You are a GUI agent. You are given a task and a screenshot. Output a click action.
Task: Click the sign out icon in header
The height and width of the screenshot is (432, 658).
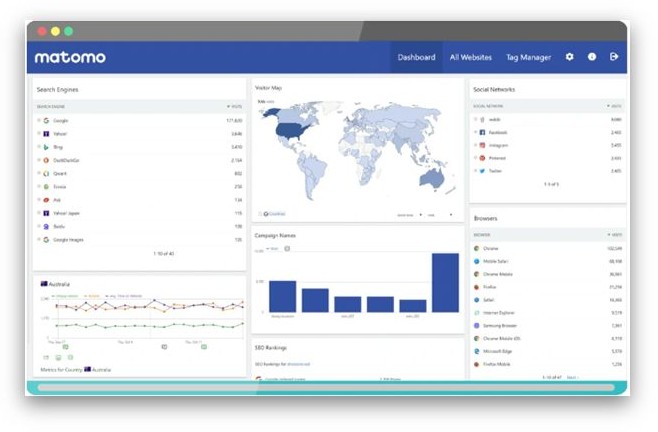(x=614, y=57)
